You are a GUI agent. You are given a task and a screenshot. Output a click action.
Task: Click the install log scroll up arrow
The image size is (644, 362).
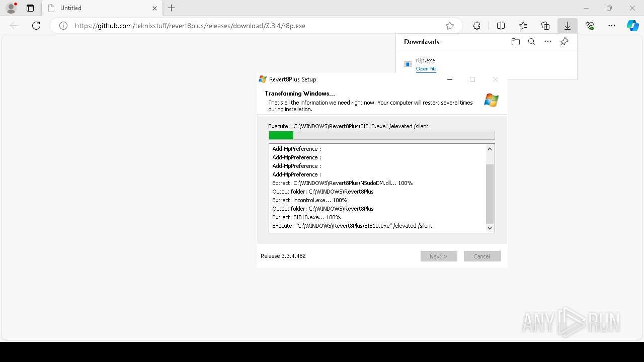(x=490, y=149)
